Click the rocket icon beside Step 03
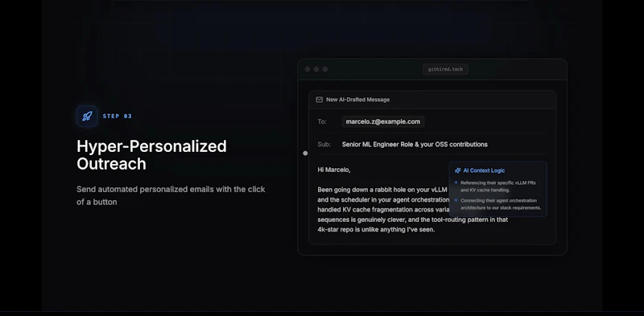This screenshot has width=644, height=316. coord(87,116)
